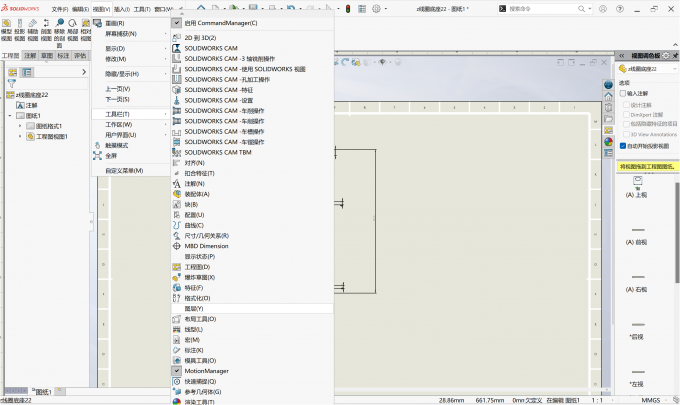Select the 投影视图 tool in the ribbon

(20, 30)
